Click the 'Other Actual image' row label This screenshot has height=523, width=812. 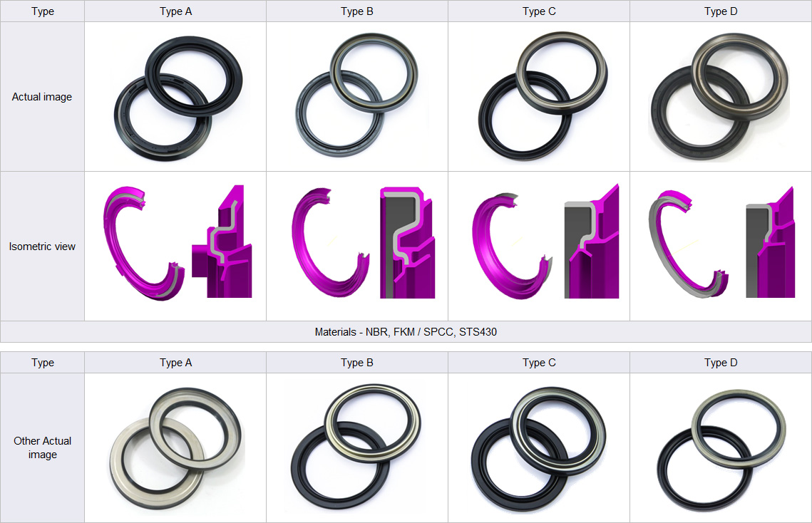[42, 447]
